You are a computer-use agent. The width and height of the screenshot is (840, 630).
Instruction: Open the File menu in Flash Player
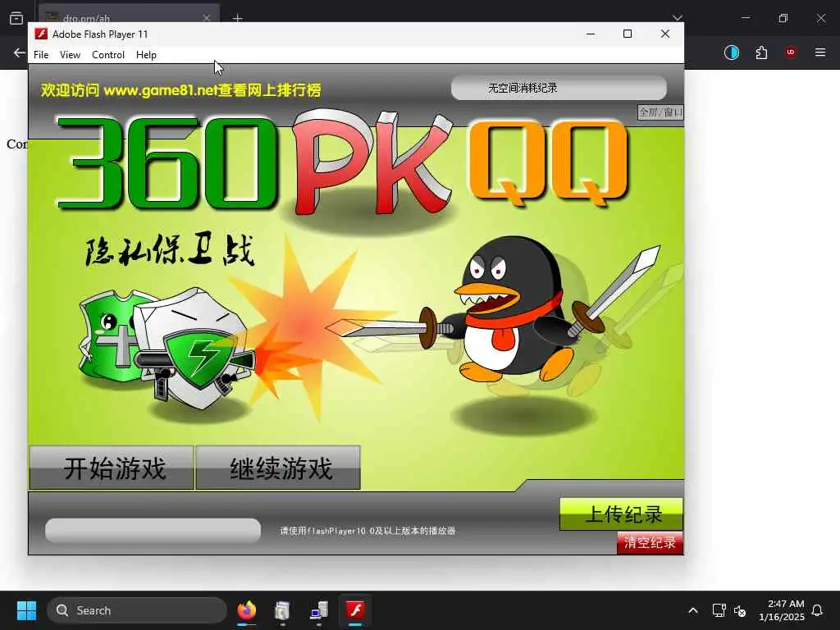point(41,55)
